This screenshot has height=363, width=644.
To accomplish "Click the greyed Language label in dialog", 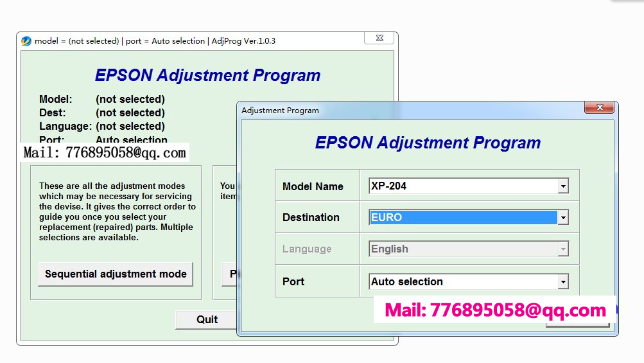I will coord(307,249).
